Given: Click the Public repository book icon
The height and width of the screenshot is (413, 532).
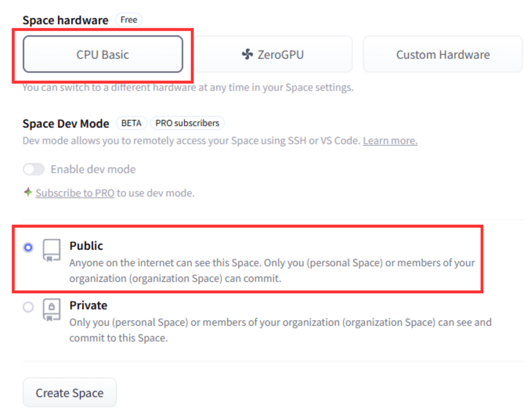Looking at the screenshot, I should click(x=52, y=251).
